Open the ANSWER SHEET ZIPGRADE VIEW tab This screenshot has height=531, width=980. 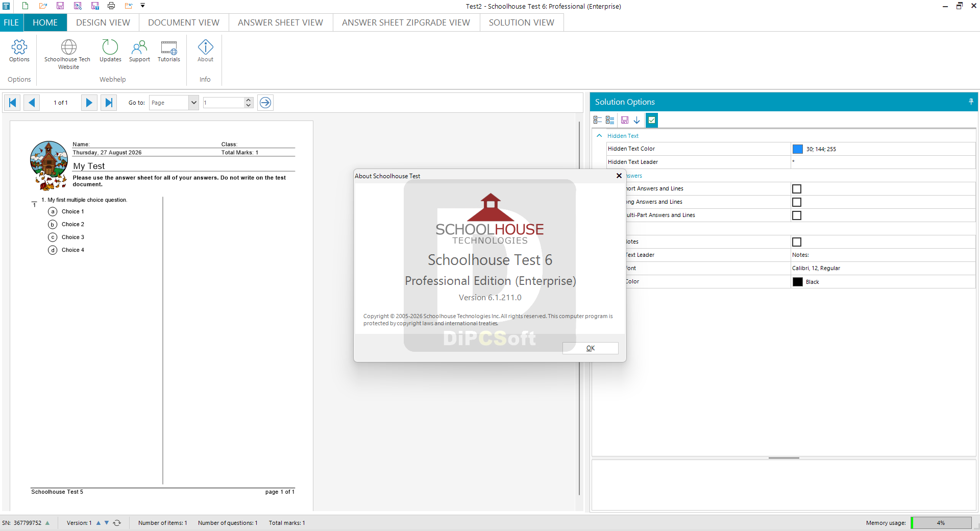pos(406,22)
